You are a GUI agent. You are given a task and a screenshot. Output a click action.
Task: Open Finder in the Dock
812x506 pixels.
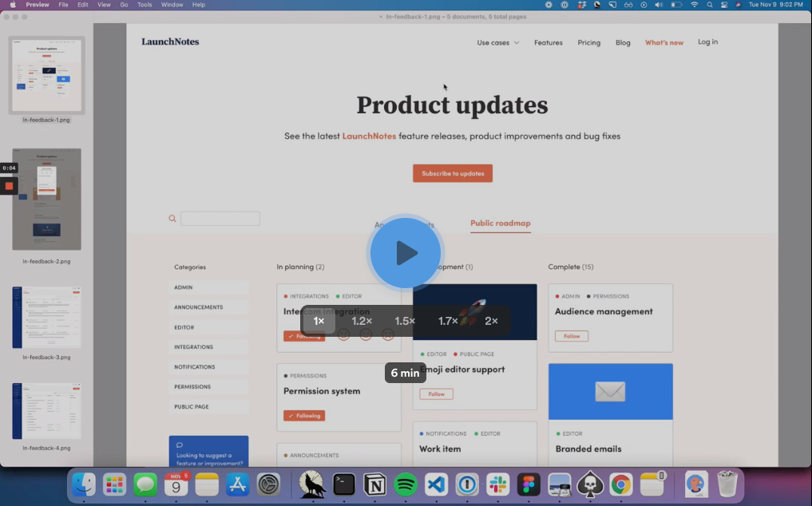(x=83, y=485)
